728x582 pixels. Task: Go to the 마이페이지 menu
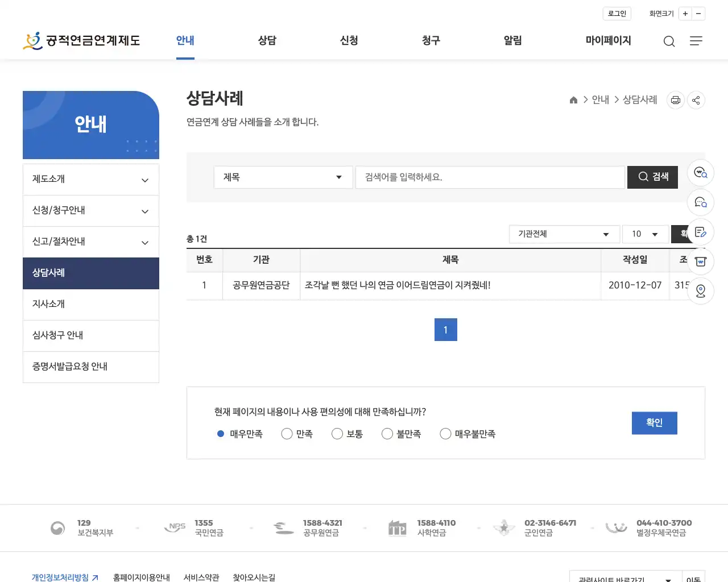pos(607,40)
